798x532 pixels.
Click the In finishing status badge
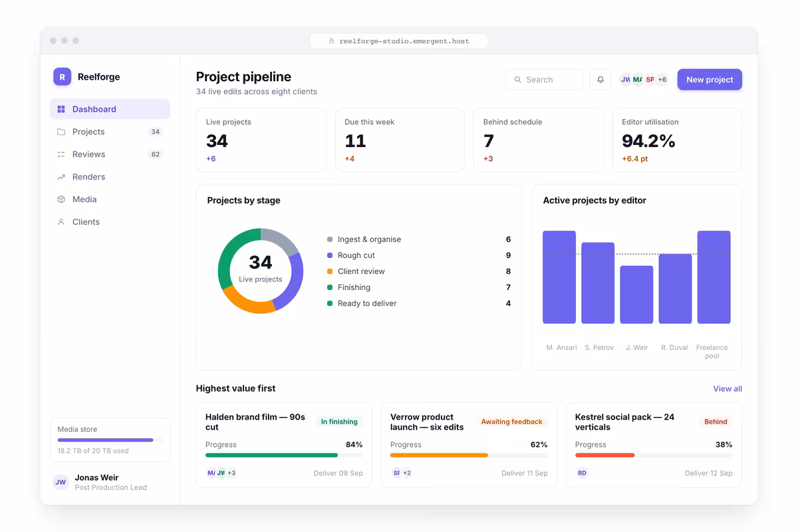(339, 422)
